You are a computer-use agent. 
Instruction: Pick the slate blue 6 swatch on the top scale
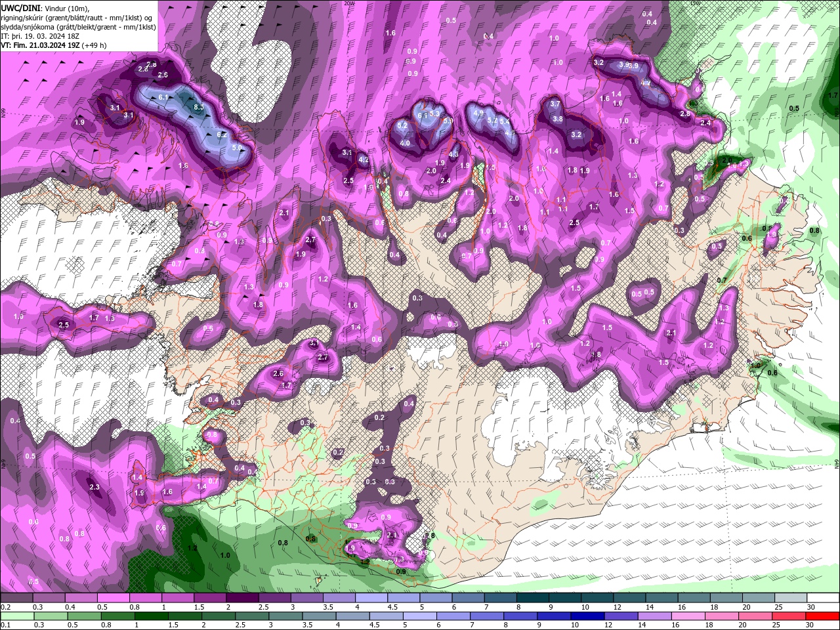coord(469,598)
